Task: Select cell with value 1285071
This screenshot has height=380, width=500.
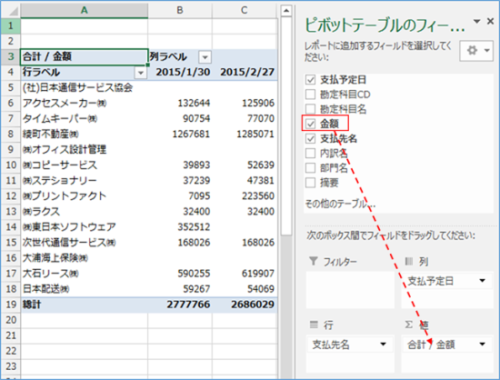Action: tap(244, 134)
